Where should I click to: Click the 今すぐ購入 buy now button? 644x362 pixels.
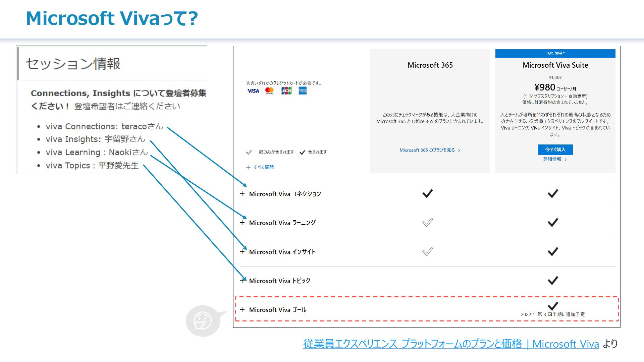click(555, 149)
